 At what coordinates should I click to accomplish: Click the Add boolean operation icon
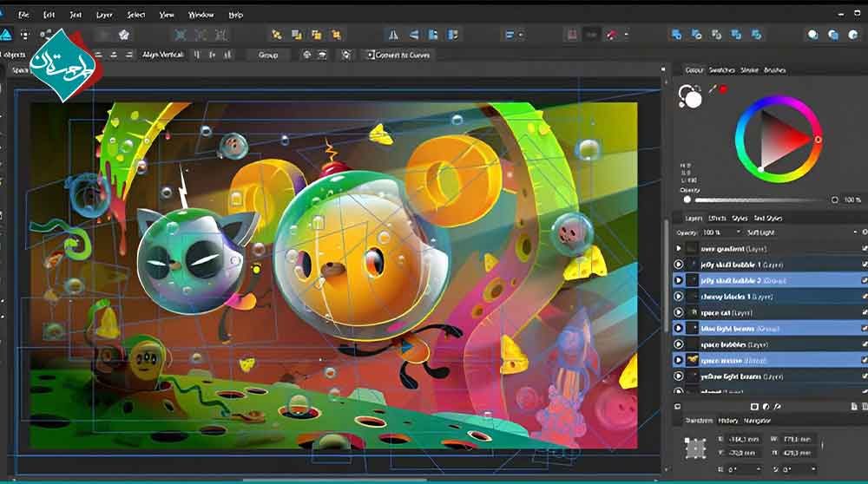[x=676, y=35]
